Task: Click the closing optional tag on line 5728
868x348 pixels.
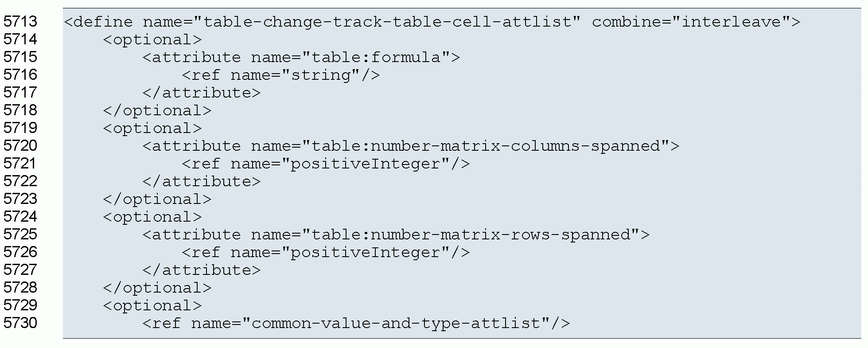Action: coord(157,288)
